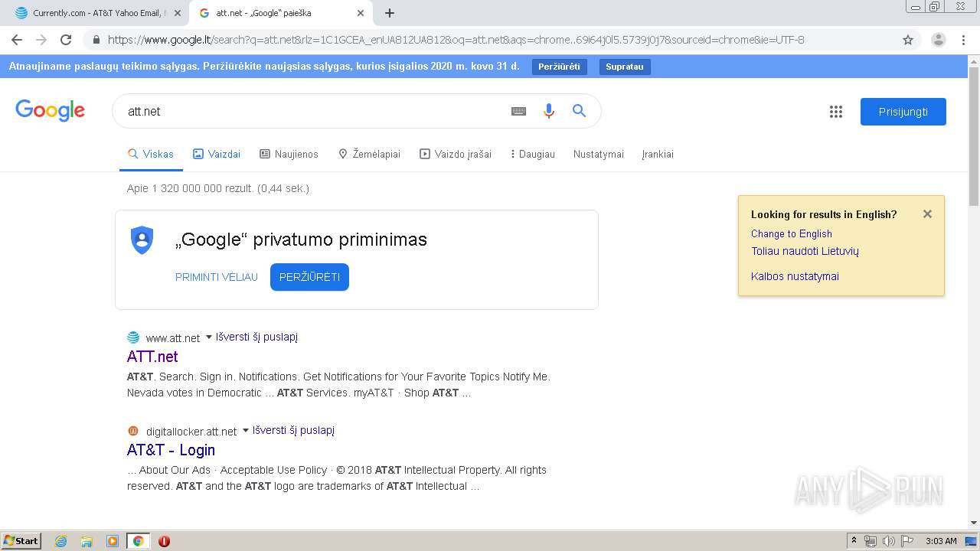
Task: Click the network tray icon
Action: click(x=871, y=541)
